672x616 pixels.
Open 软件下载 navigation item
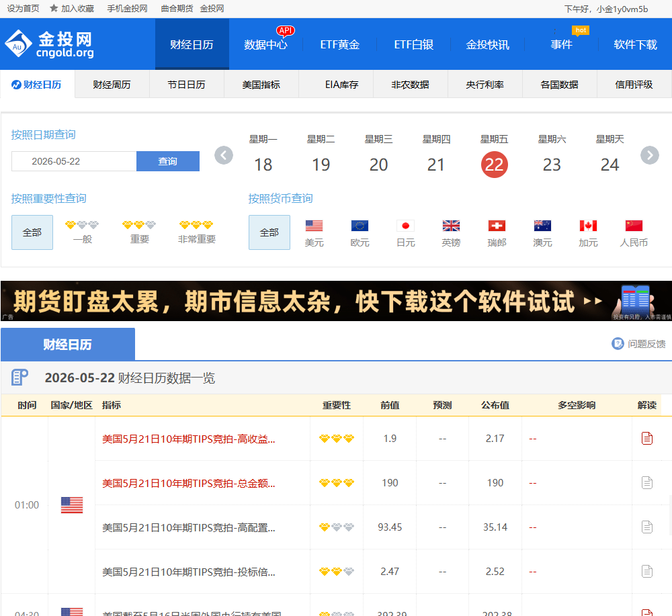click(x=635, y=44)
